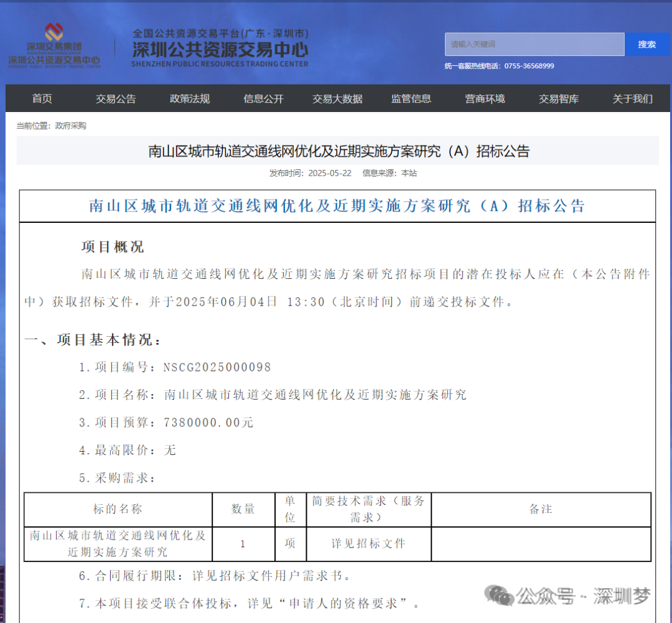Open the 政策法规 navigation menu
The height and width of the screenshot is (623, 672).
189,98
